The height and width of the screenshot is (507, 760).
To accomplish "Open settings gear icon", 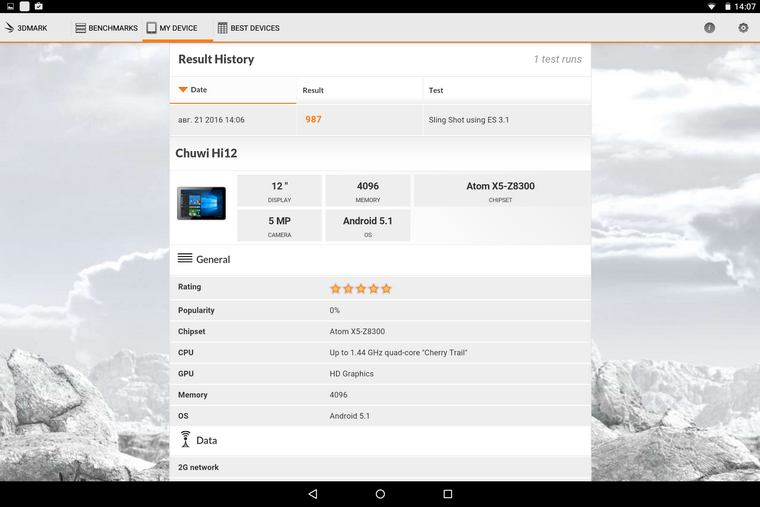I will pyautogui.click(x=743, y=28).
